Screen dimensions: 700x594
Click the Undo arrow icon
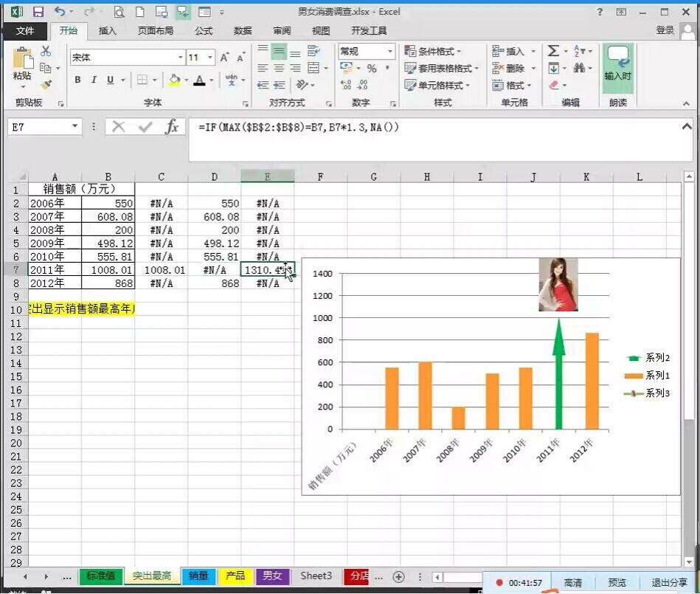click(60, 12)
